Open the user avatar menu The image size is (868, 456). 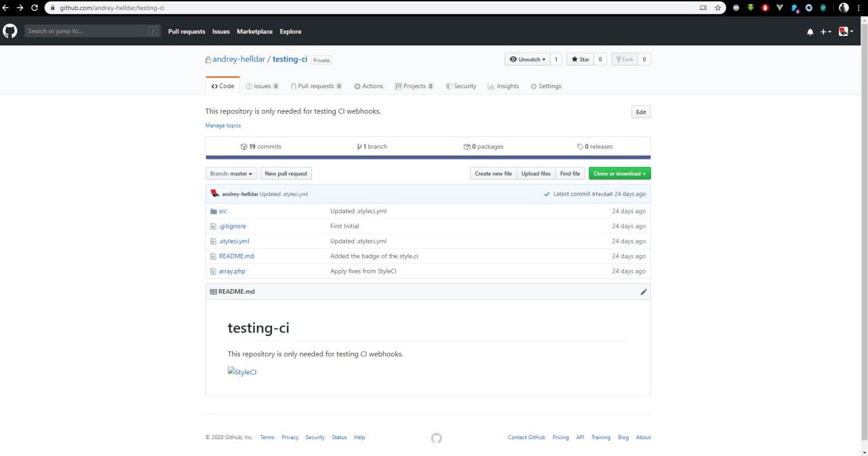click(846, 31)
